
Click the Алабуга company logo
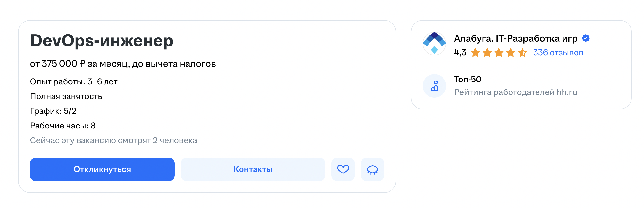[x=434, y=43]
